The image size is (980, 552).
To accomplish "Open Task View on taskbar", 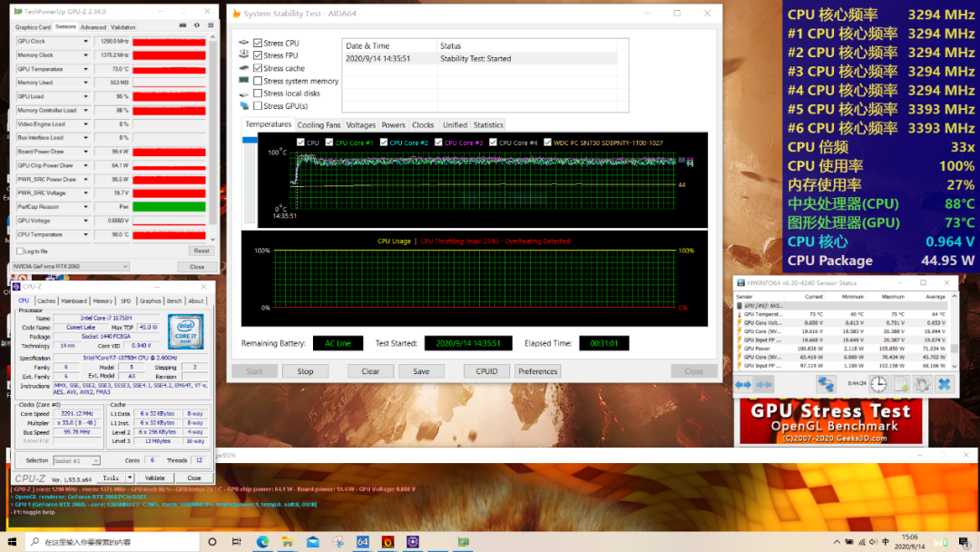I will 237,542.
